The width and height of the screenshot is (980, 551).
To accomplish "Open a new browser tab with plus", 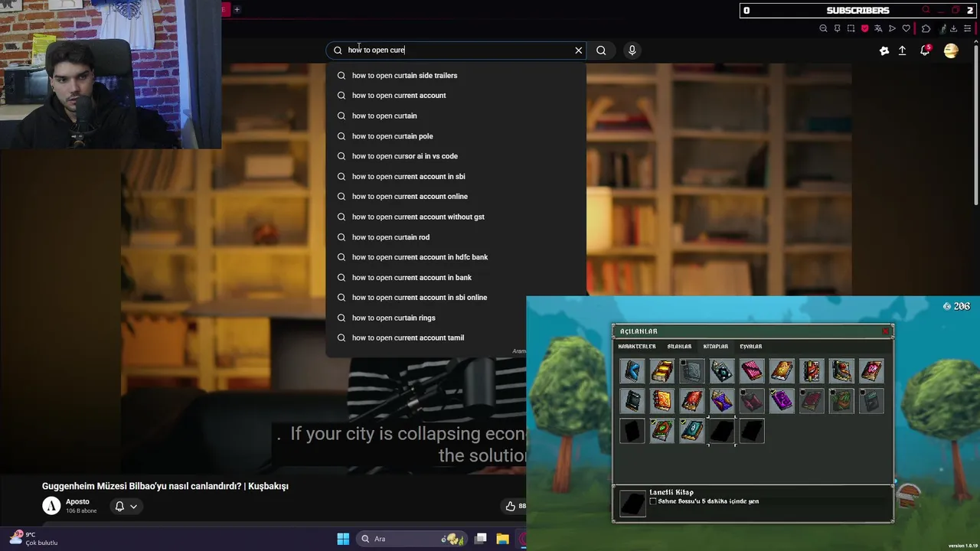I will (237, 9).
